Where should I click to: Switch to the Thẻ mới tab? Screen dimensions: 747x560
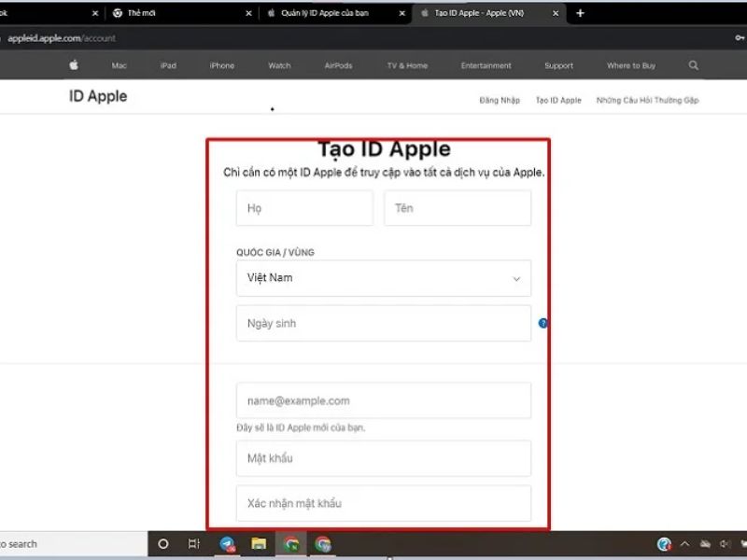(181, 13)
